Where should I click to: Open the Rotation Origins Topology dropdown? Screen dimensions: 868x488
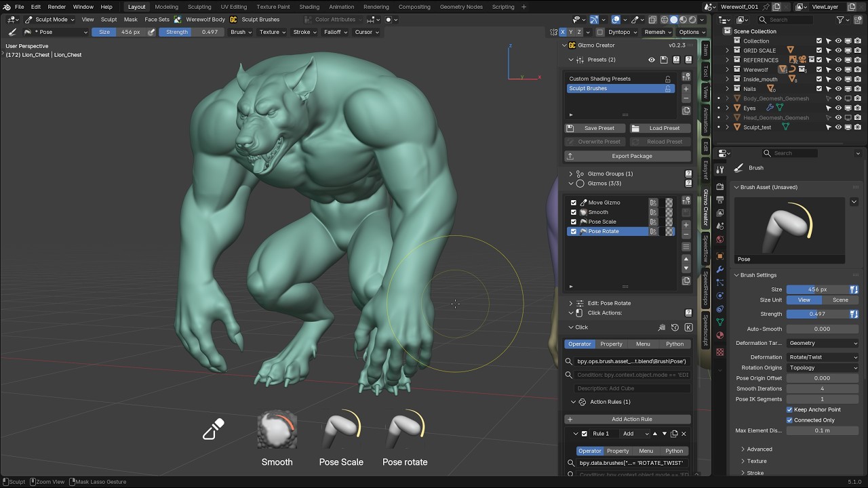click(823, 367)
